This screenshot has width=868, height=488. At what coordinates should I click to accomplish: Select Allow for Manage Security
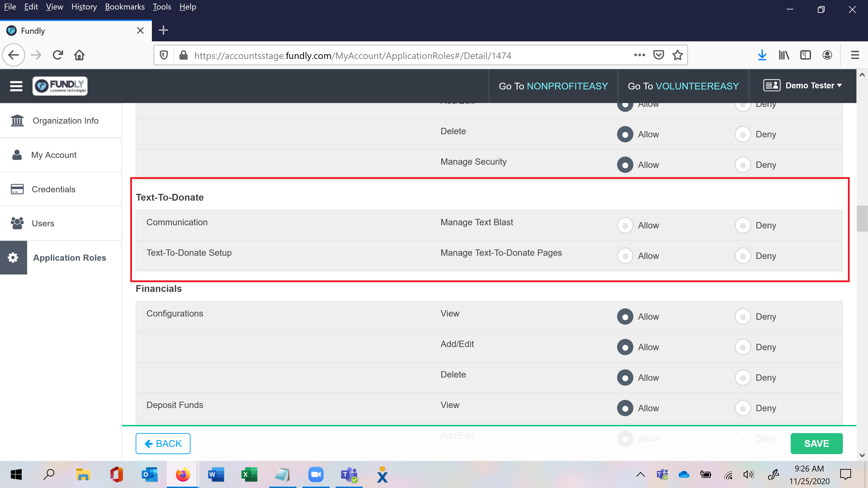(x=625, y=165)
